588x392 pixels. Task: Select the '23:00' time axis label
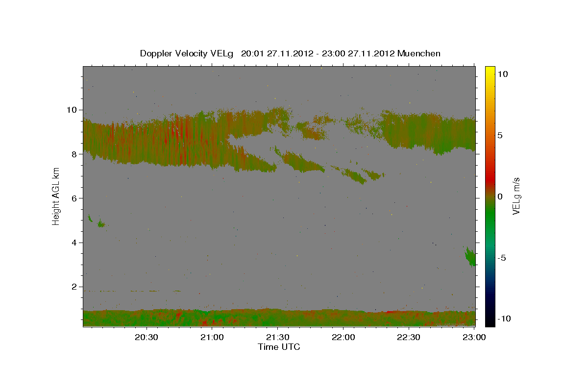pyautogui.click(x=474, y=337)
